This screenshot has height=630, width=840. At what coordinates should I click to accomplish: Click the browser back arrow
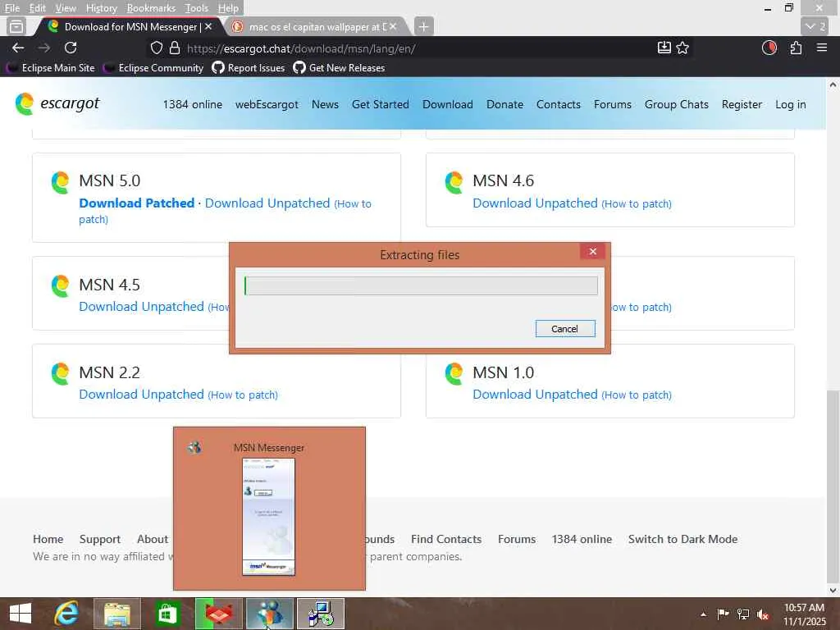[18, 48]
